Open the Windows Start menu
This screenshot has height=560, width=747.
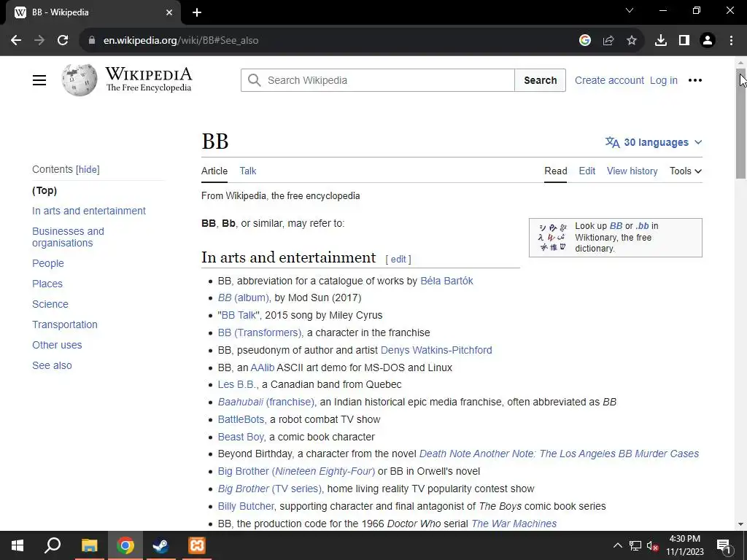coord(18,545)
